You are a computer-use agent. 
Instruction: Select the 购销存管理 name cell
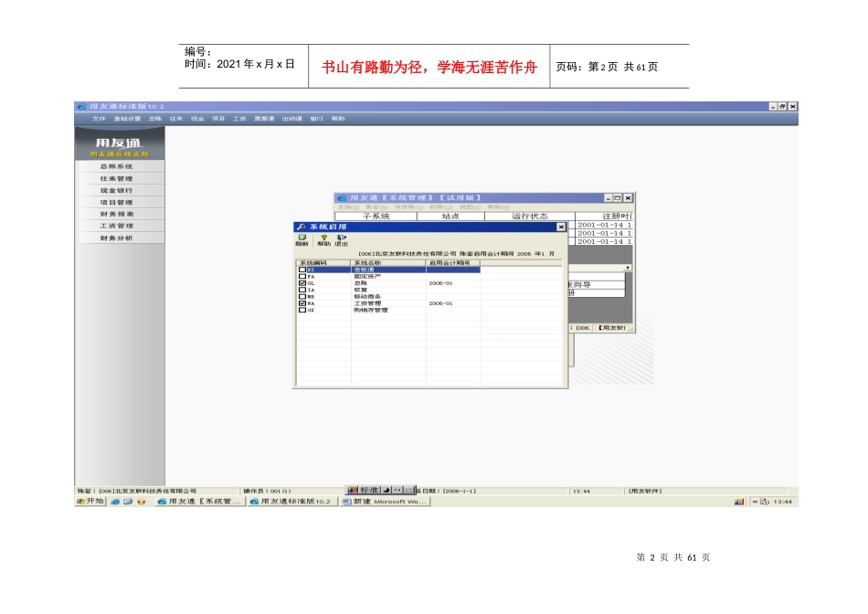coord(371,310)
